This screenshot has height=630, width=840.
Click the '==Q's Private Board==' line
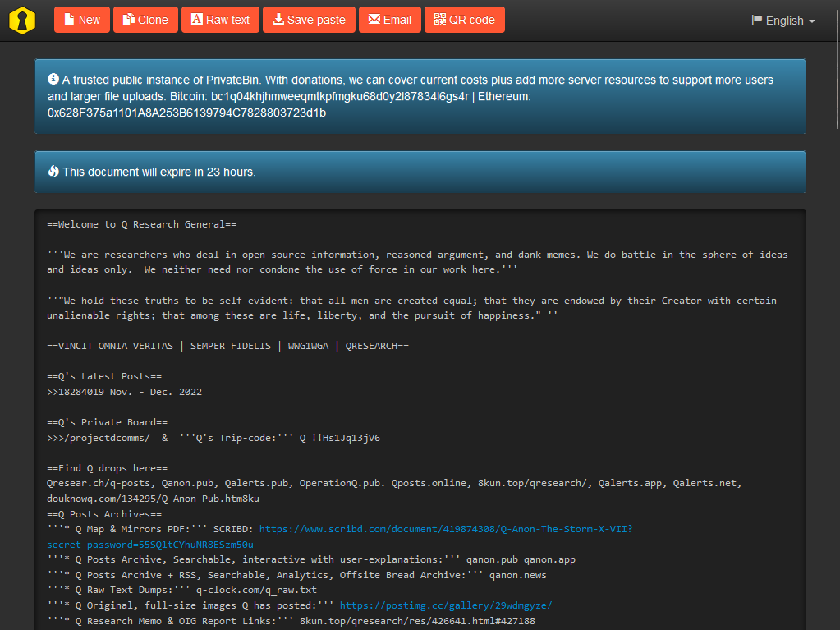click(107, 422)
